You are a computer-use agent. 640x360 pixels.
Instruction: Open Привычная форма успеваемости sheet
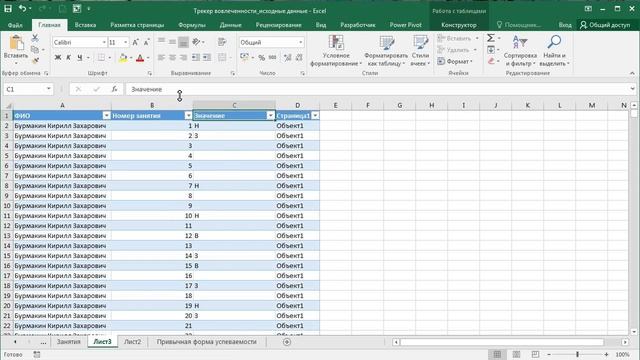[207, 342]
